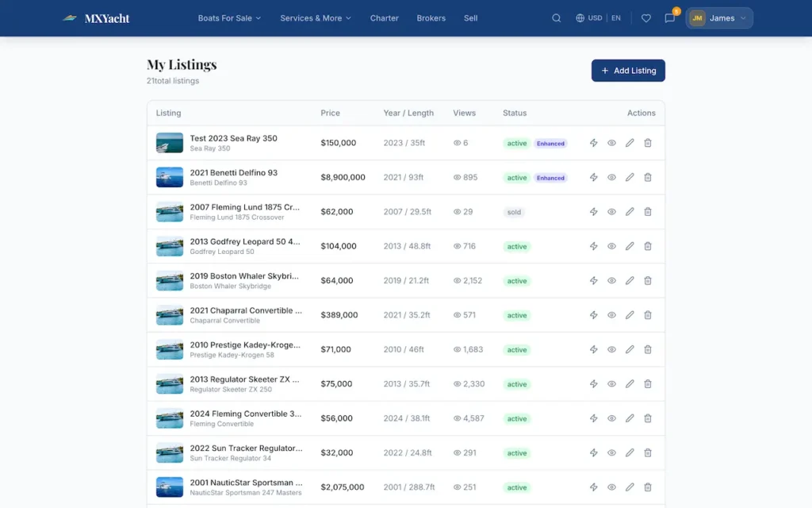Click the $8,900,000 price cell
812x508 pixels.
pyautogui.click(x=343, y=177)
